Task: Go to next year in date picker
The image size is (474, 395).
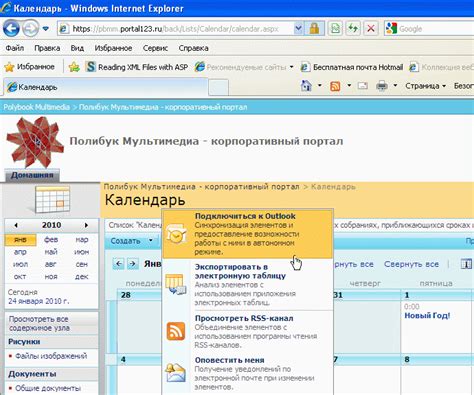Action: 86,225
